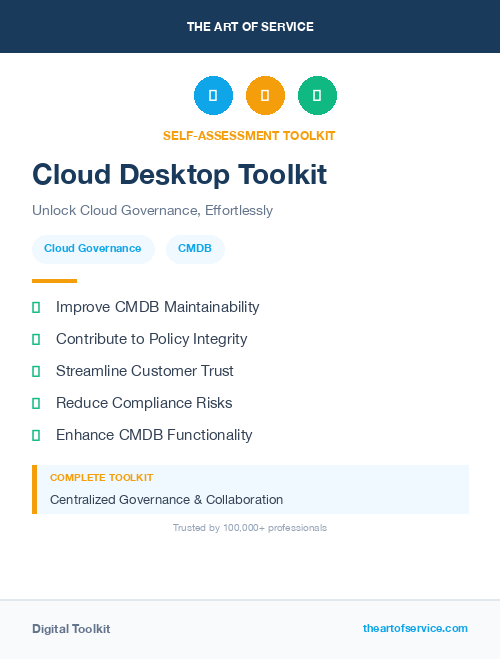Viewport: 500px width, 659px height.
Task: Click the bullet icon beside Streamline Customer Trust
Action: coord(36,372)
